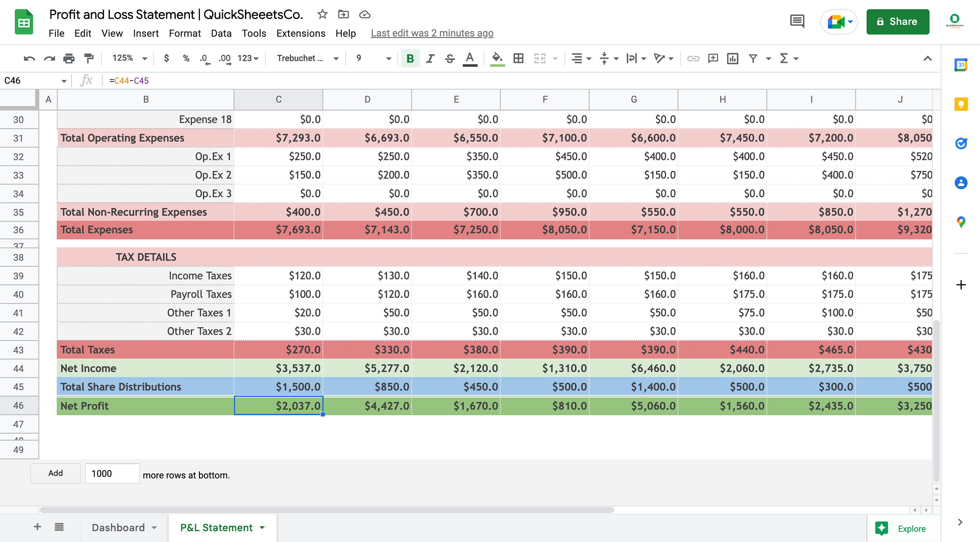
Task: Open the borders tool
Action: pos(518,58)
